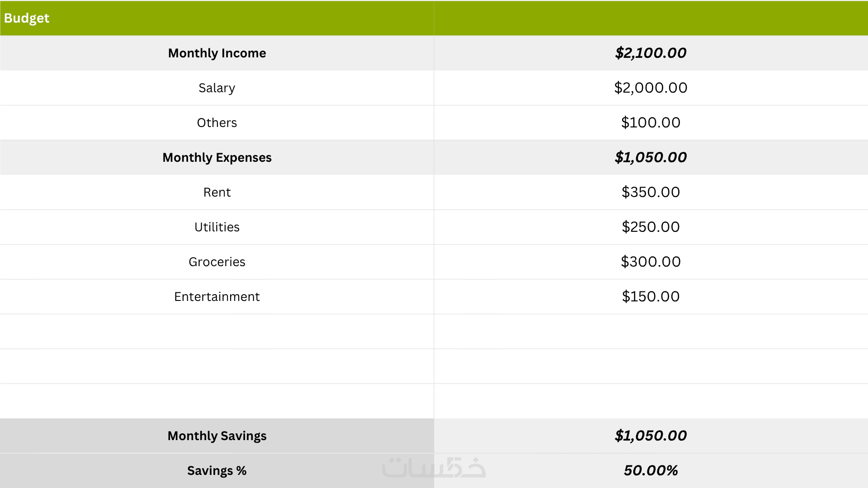Select the Groceries row label
868x488 pixels.
click(x=217, y=262)
